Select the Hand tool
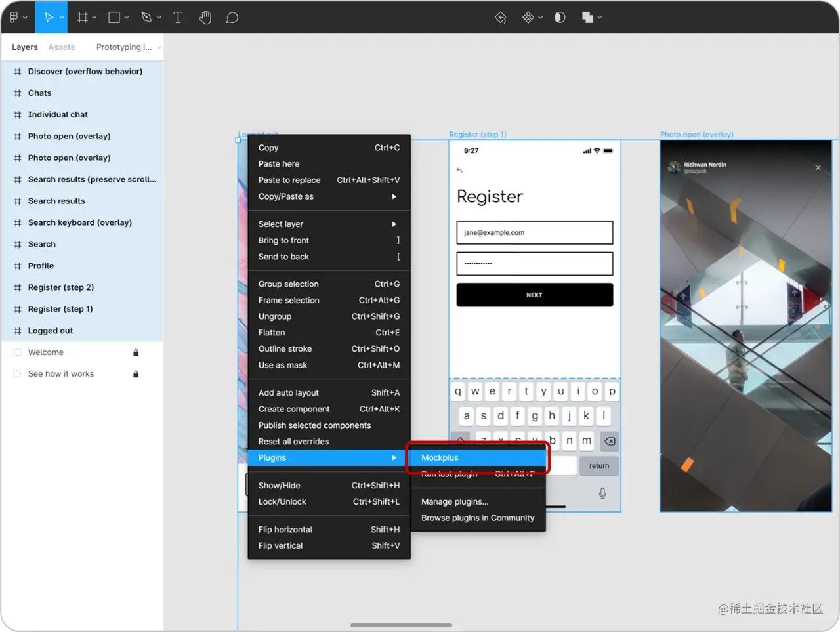Image resolution: width=840 pixels, height=632 pixels. (x=205, y=18)
